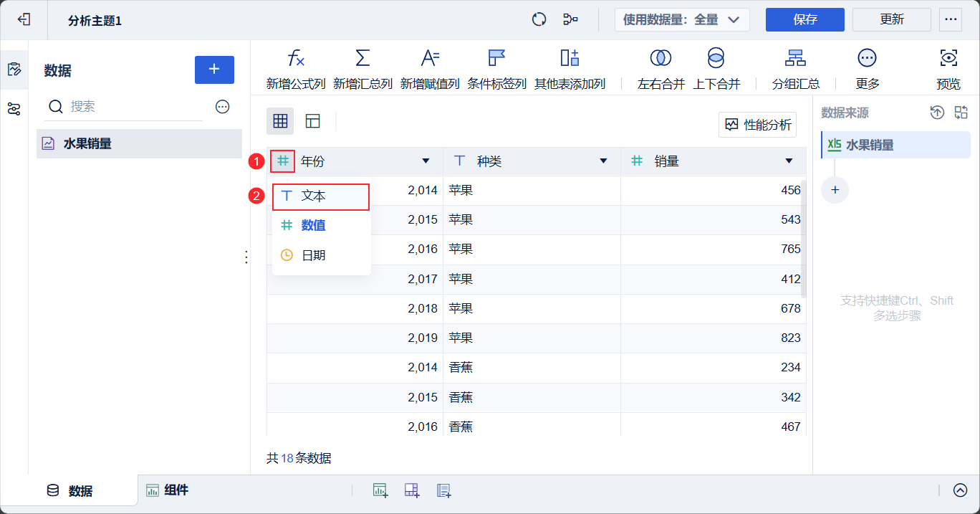
Task: Click the 性能分析 button
Action: click(x=757, y=125)
